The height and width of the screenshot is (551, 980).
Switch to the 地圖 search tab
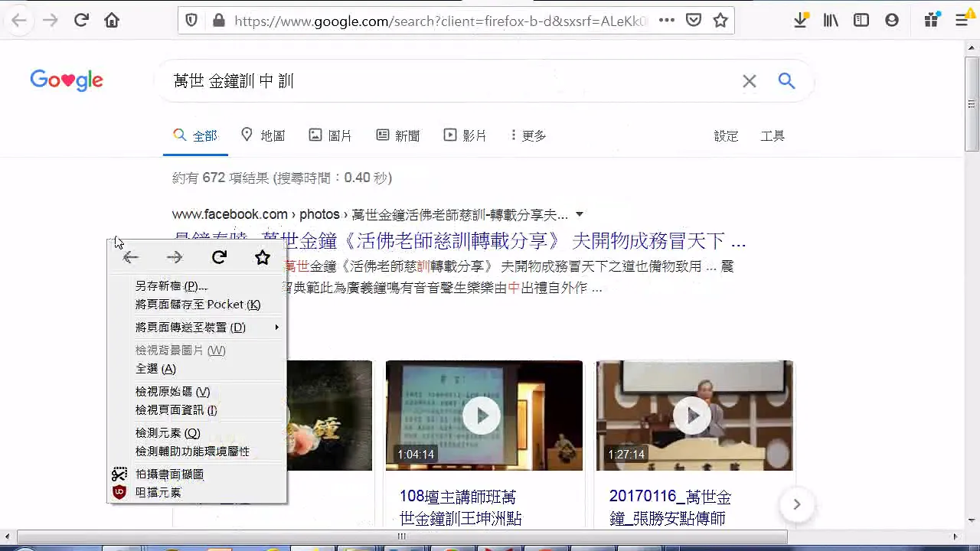pos(263,135)
